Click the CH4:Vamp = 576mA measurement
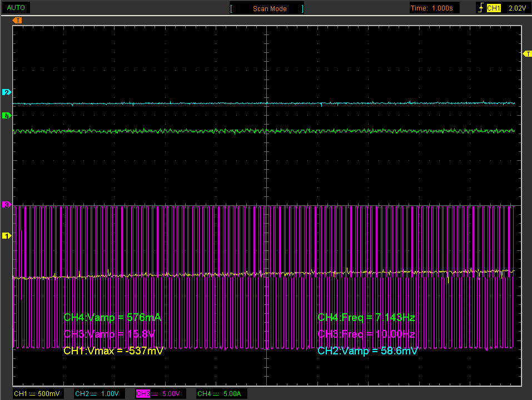 click(112, 318)
